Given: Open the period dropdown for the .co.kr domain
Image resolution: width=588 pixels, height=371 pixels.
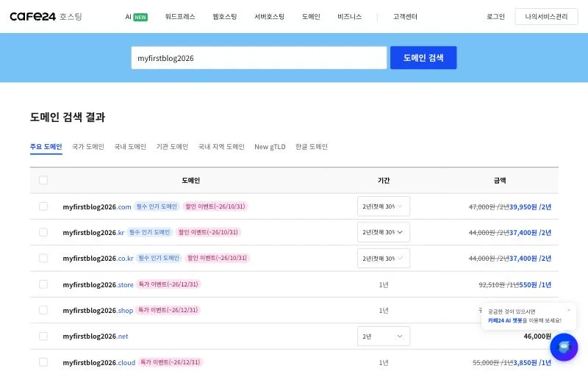Looking at the screenshot, I should click(383, 258).
